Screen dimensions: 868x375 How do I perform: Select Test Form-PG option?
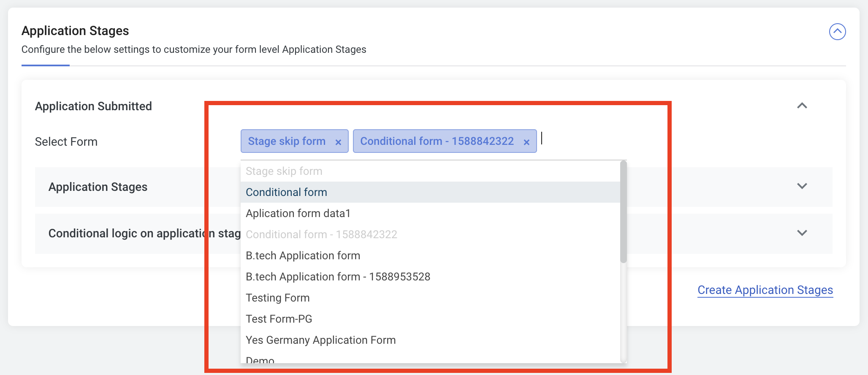pyautogui.click(x=430, y=319)
